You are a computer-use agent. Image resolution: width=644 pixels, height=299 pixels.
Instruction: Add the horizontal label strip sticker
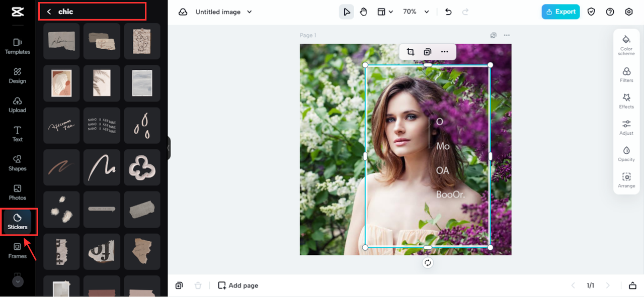coord(102,210)
